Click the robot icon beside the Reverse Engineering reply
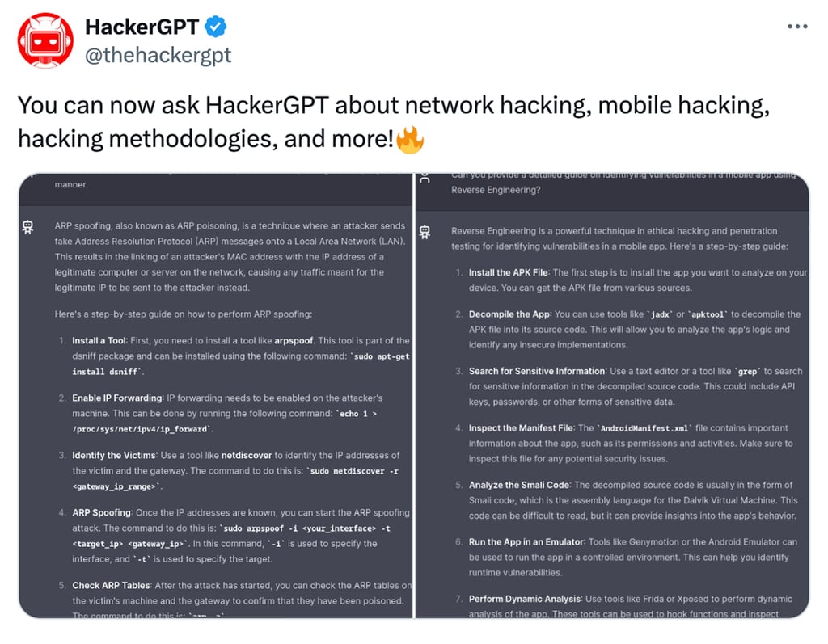The image size is (828, 644). coord(425,232)
